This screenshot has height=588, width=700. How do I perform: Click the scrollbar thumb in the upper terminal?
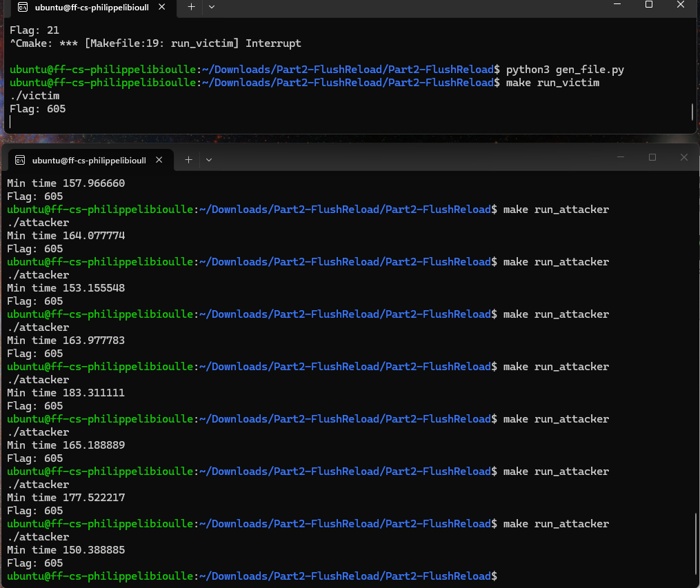[692, 112]
